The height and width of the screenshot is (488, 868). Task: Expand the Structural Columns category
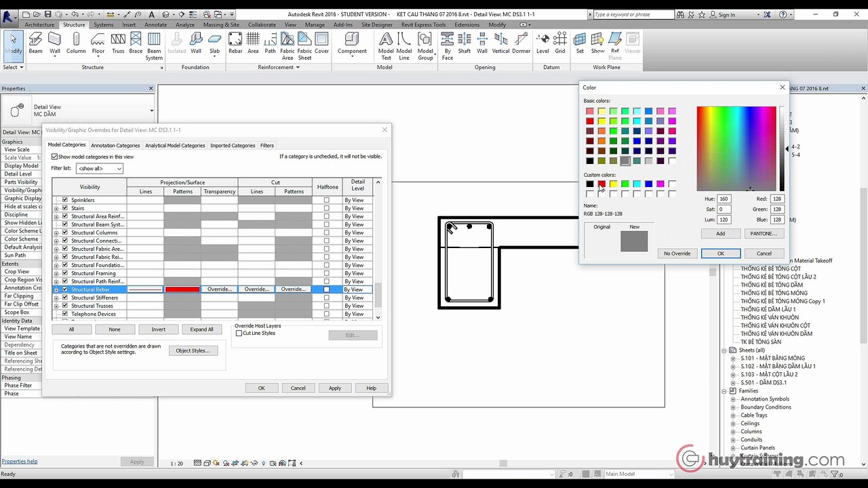(x=56, y=232)
